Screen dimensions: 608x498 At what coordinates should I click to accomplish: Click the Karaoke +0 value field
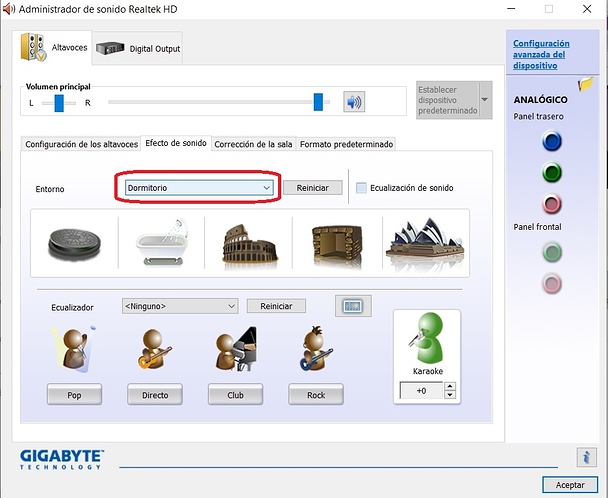click(421, 391)
